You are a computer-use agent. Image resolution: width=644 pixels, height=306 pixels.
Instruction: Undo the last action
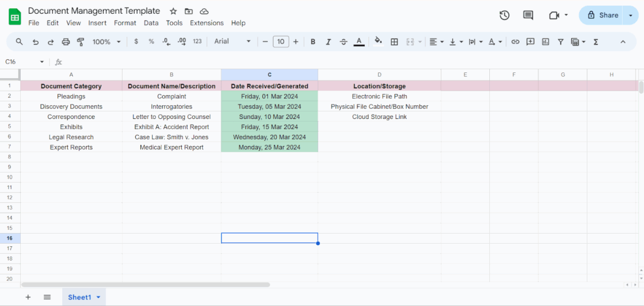tap(36, 42)
